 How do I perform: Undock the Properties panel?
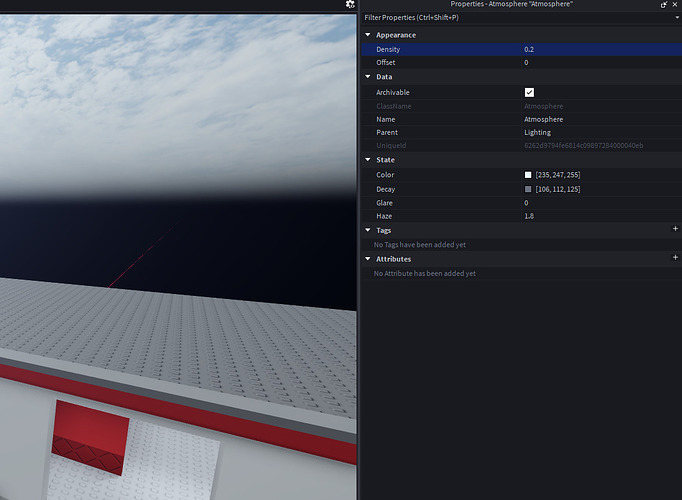pos(664,4)
